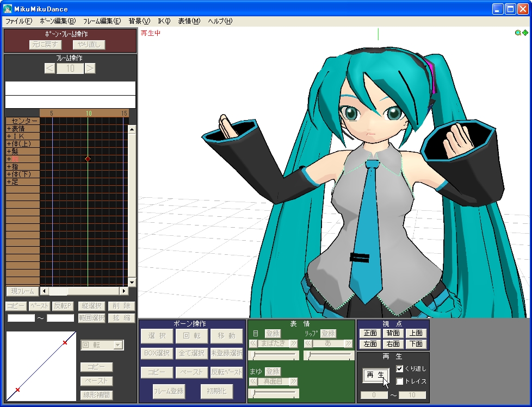Click the 反転ペースト button
Image resolution: width=532 pixels, height=407 pixels.
(227, 372)
